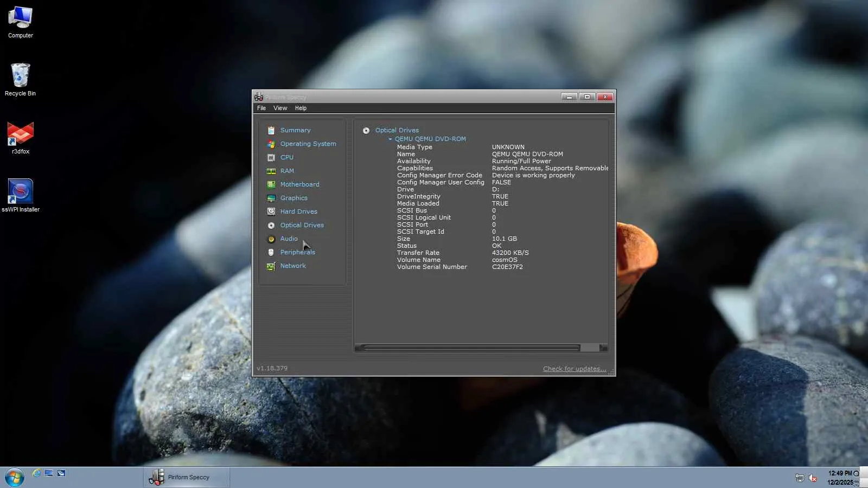Select the 10.1 GB size value
868x488 pixels.
point(505,239)
